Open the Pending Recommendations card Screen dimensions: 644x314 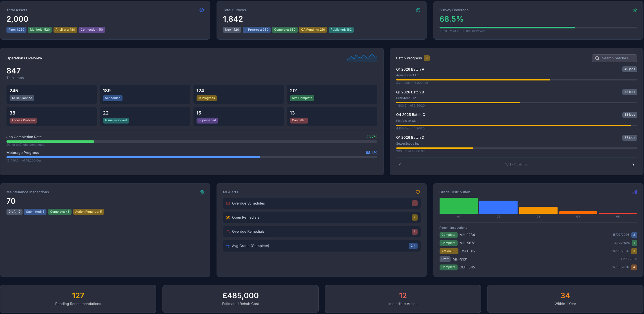pos(78,299)
